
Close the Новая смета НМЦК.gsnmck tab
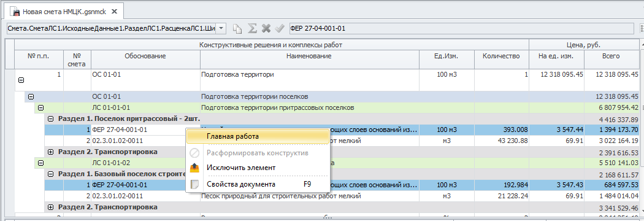(x=114, y=12)
